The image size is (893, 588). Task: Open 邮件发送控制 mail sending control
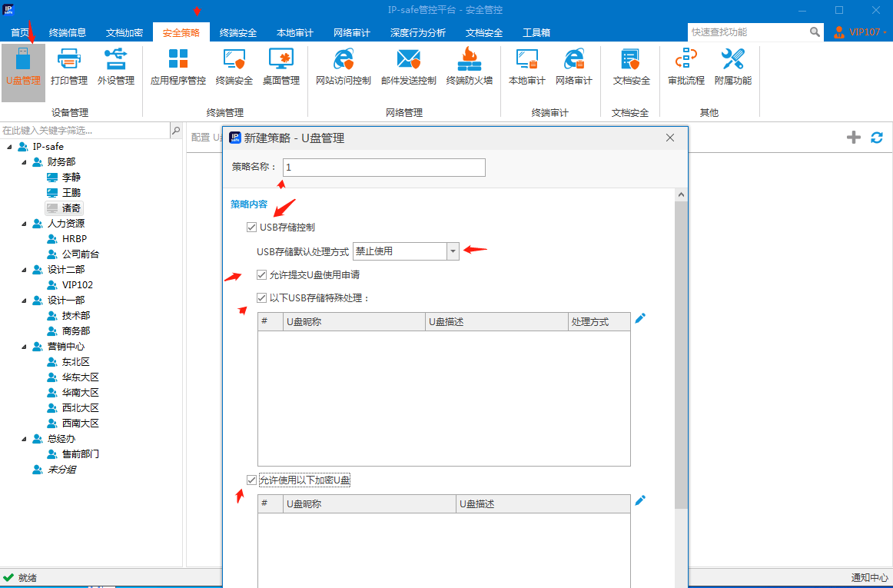(408, 67)
